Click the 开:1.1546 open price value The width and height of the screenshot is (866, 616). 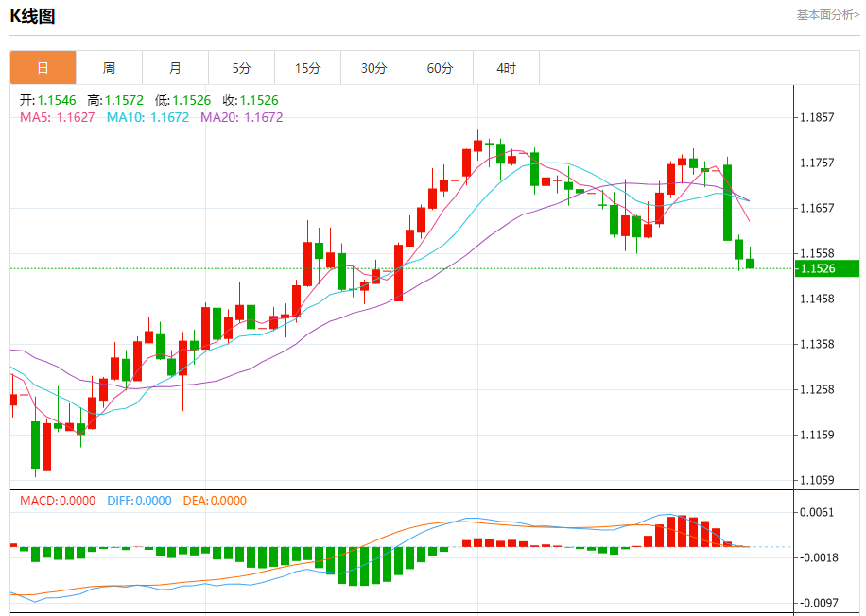48,100
